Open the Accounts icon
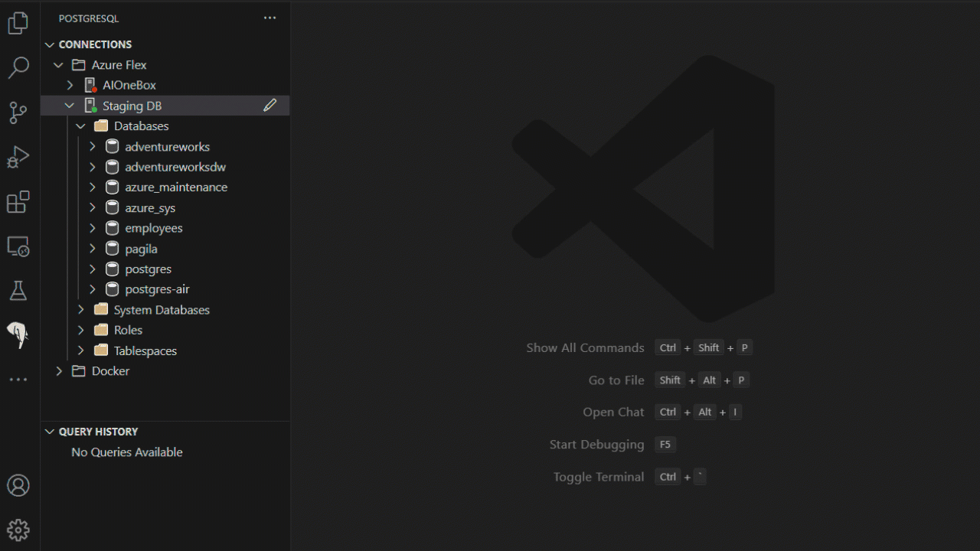 [18, 485]
